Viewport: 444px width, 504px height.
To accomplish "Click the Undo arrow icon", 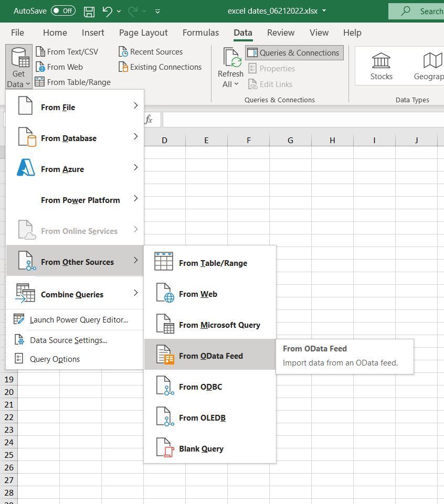I will (x=107, y=11).
